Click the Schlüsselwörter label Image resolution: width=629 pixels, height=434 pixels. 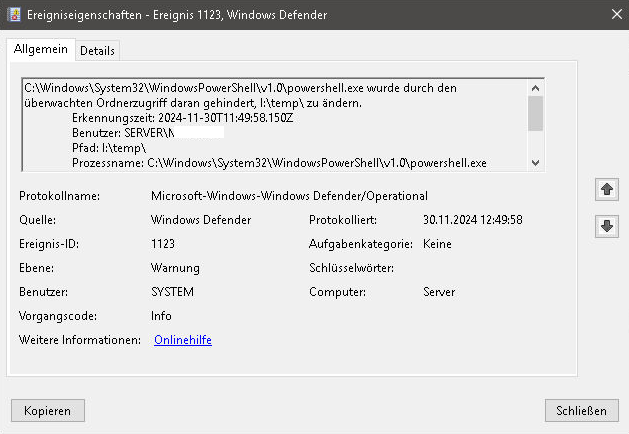click(x=351, y=268)
